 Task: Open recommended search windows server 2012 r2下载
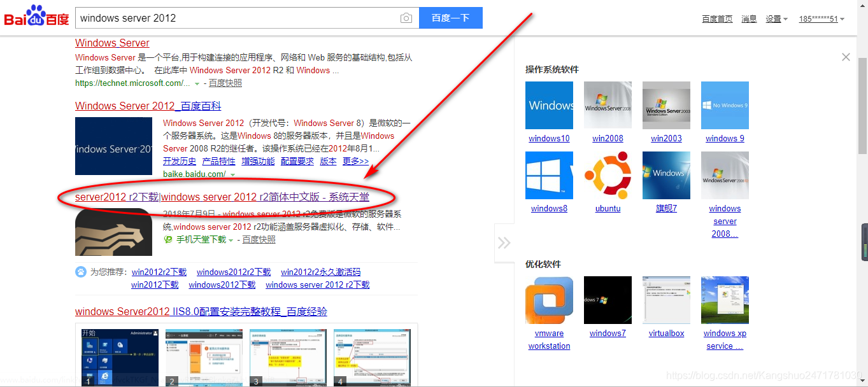pyautogui.click(x=317, y=285)
